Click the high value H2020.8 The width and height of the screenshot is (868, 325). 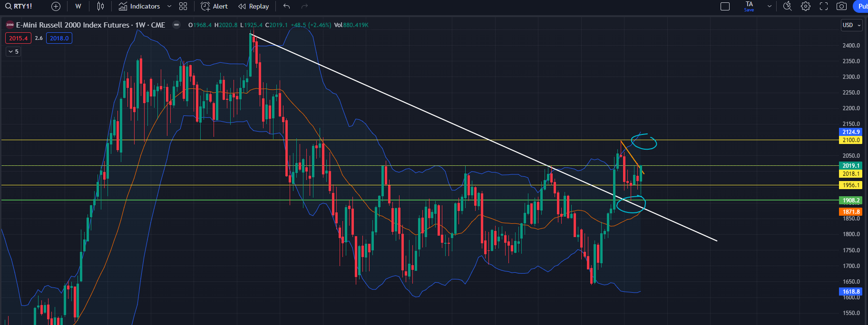pos(225,25)
